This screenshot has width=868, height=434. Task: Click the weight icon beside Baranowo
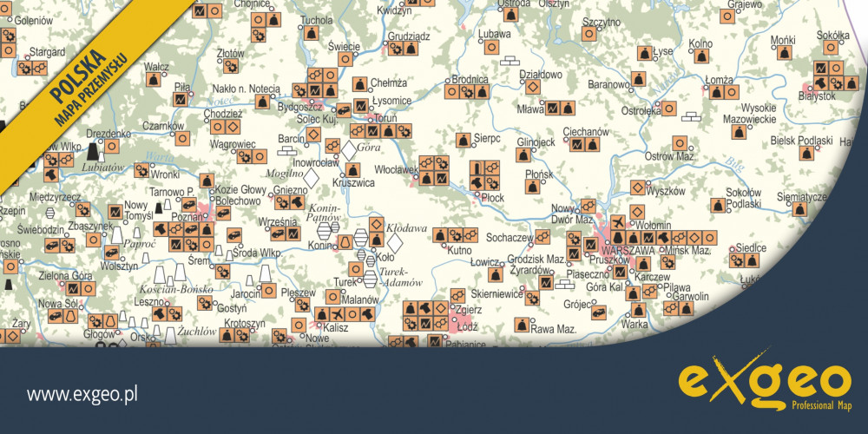638,79
